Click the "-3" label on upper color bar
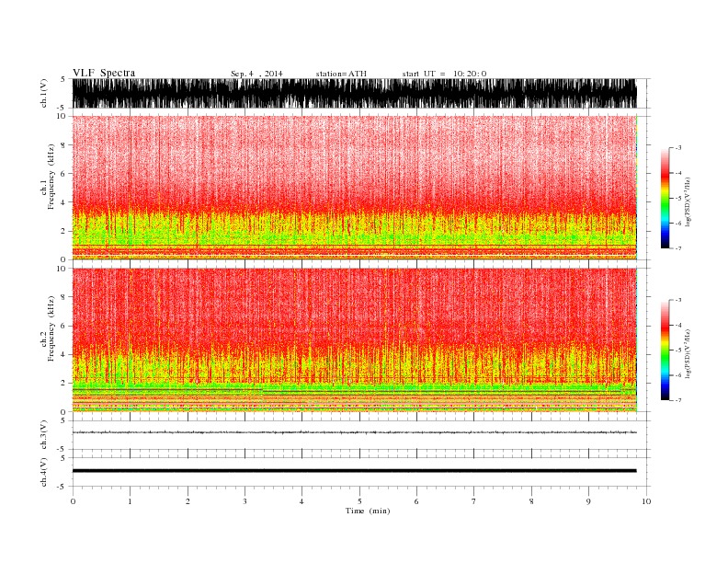 (x=677, y=148)
